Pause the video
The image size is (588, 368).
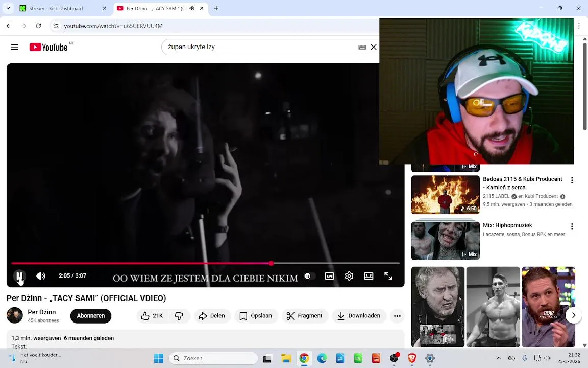coord(20,276)
